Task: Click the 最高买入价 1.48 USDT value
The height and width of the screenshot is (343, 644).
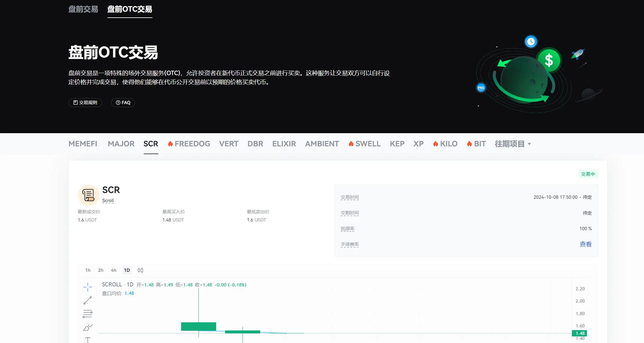Action: (x=173, y=220)
